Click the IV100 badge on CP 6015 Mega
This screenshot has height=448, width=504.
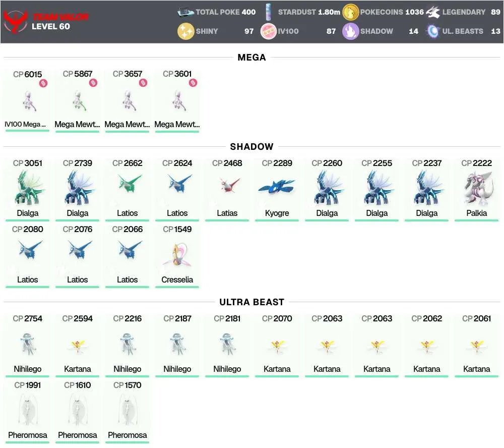pyautogui.click(x=43, y=83)
